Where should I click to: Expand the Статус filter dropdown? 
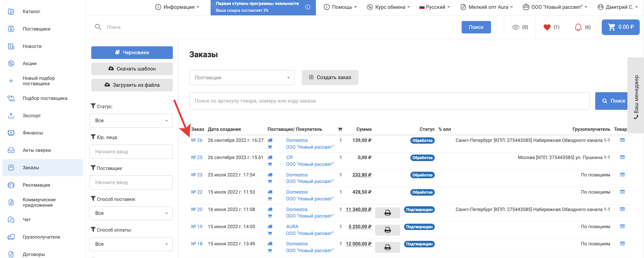click(x=131, y=120)
